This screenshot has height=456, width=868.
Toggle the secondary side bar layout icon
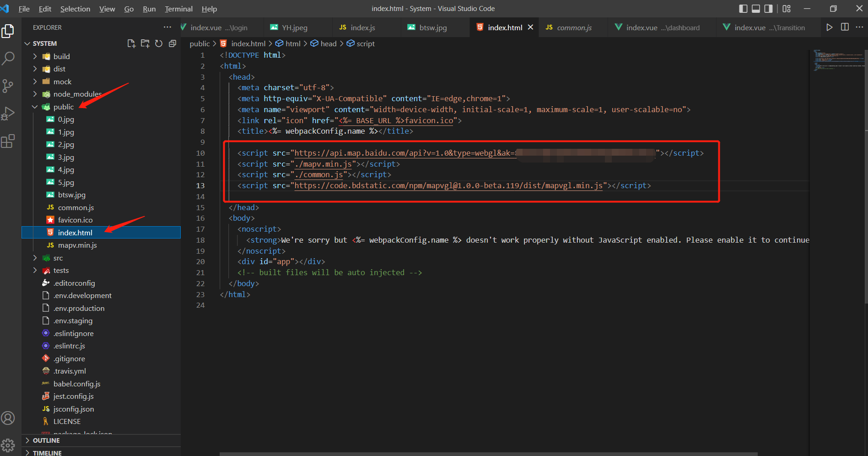(x=769, y=9)
